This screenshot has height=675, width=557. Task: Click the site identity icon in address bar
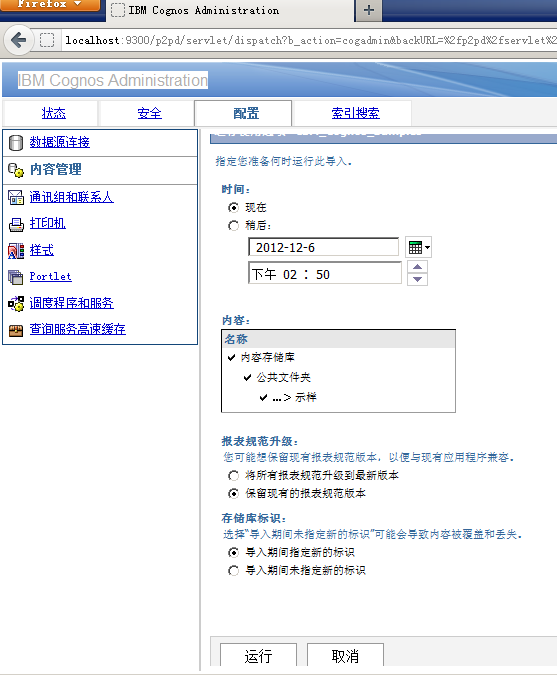tap(47, 40)
